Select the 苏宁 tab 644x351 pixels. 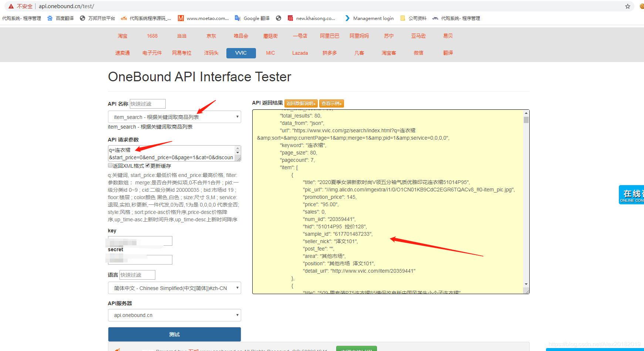coord(389,36)
